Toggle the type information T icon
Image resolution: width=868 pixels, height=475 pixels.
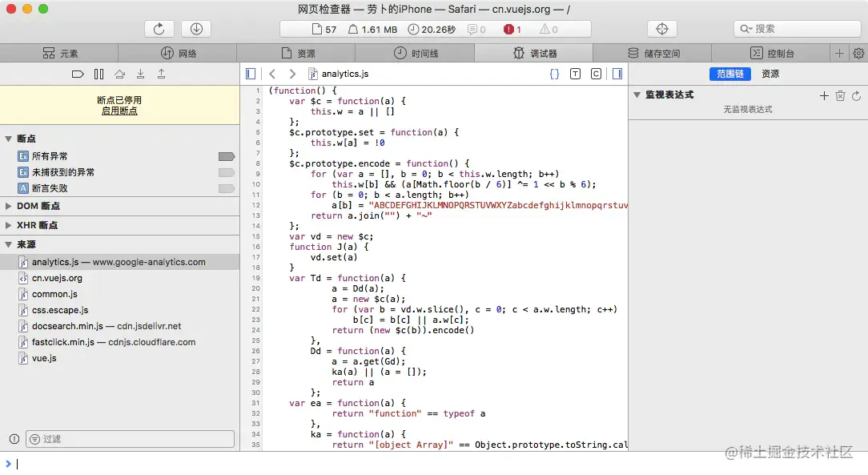[575, 74]
